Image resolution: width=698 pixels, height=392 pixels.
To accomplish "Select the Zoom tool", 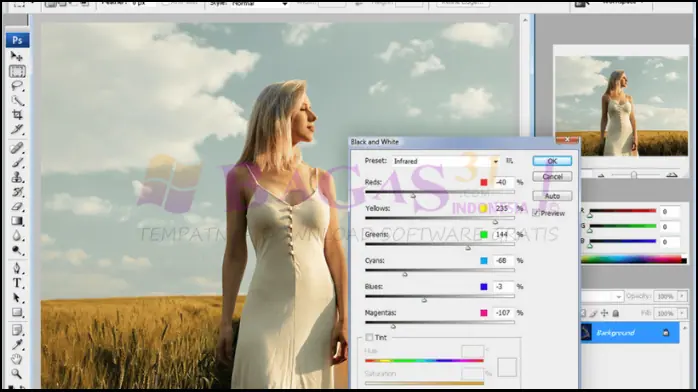I will (17, 374).
